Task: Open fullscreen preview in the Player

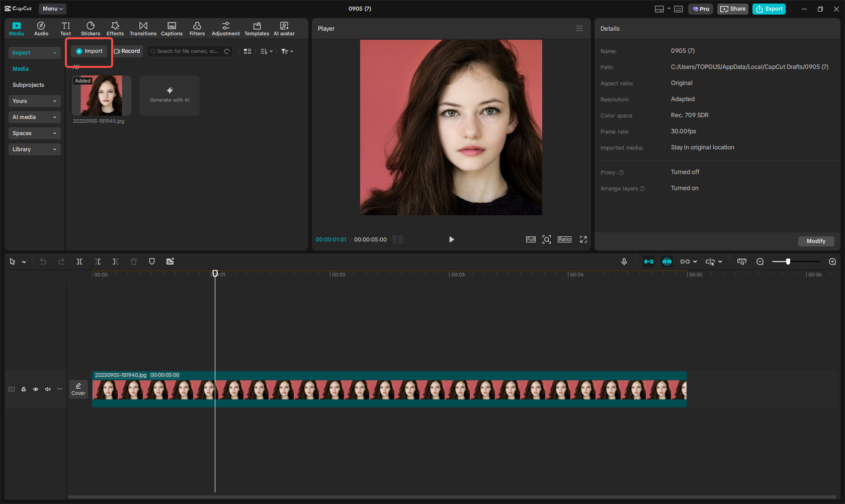Action: (x=583, y=239)
